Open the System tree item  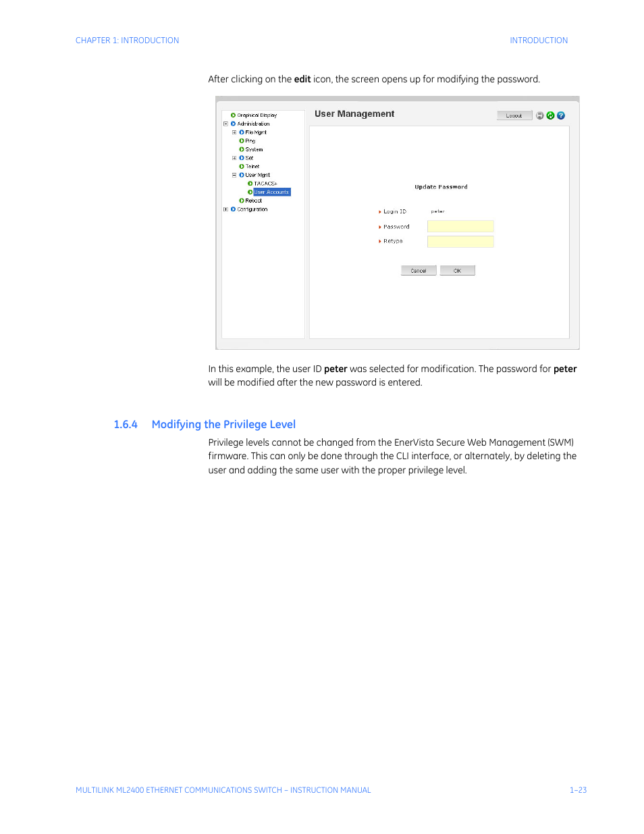point(254,150)
